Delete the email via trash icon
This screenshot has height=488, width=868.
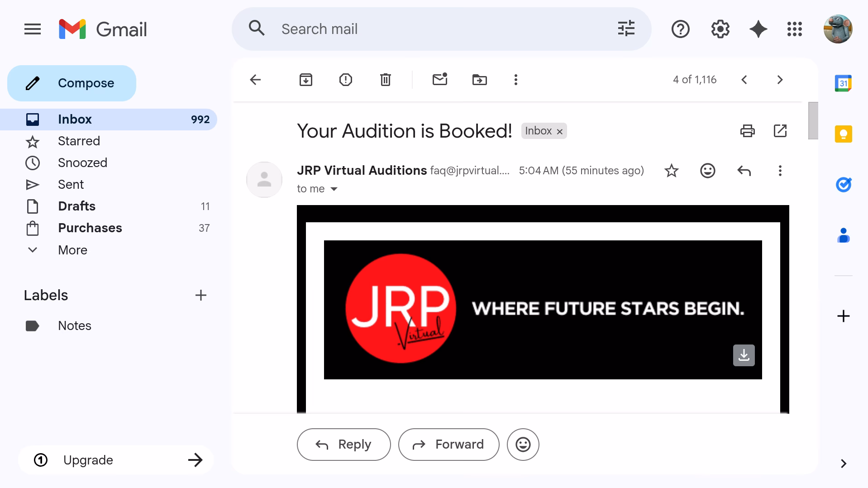coord(385,80)
